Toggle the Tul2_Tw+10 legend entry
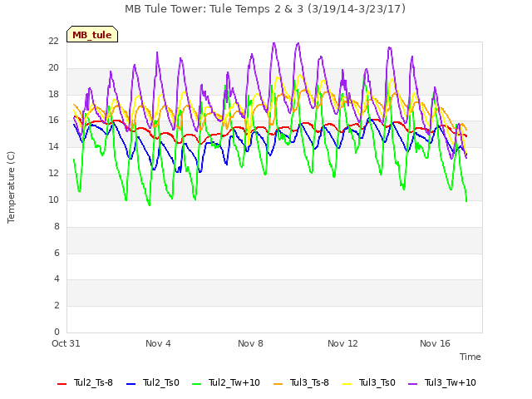Screen dimensions: 532x399 (x=226, y=382)
